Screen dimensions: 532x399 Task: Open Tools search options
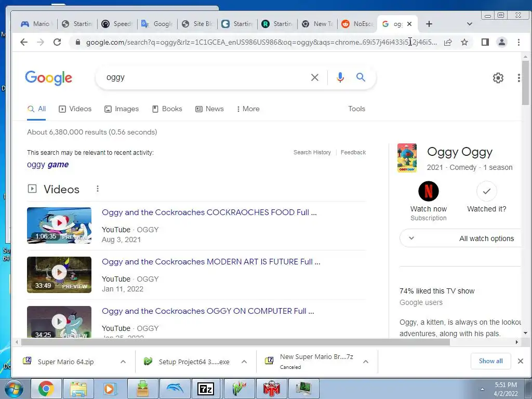(356, 109)
